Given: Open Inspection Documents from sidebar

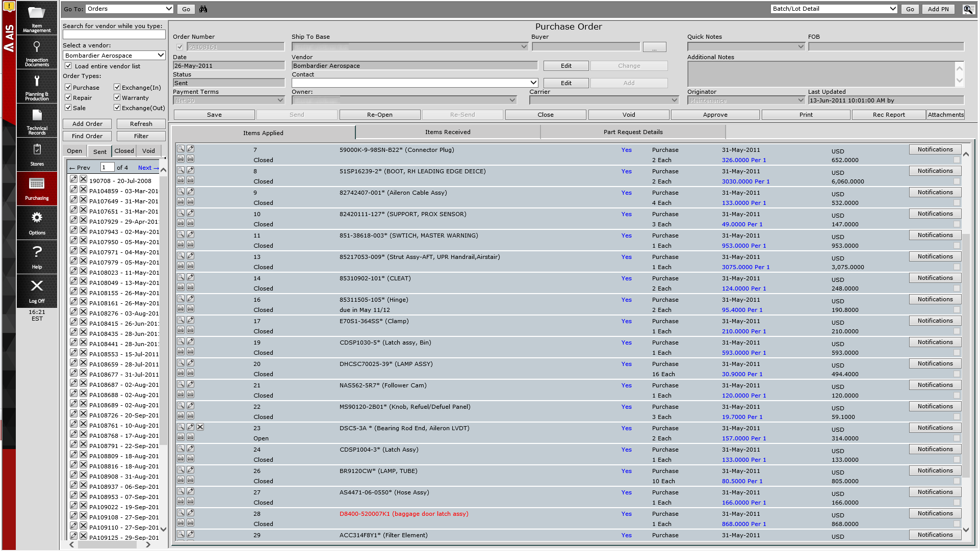Looking at the screenshot, I should [x=37, y=52].
